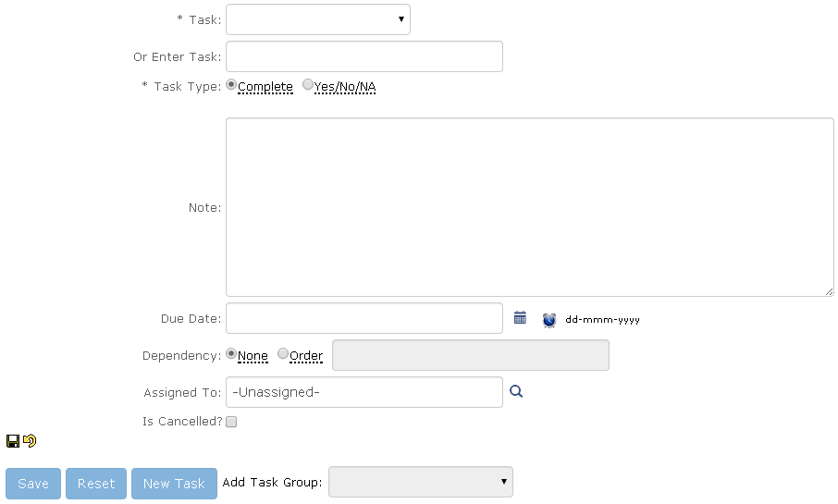Screen dimensions: 838x504
Task: Click the floppy disk save icon
Action: coord(13,441)
